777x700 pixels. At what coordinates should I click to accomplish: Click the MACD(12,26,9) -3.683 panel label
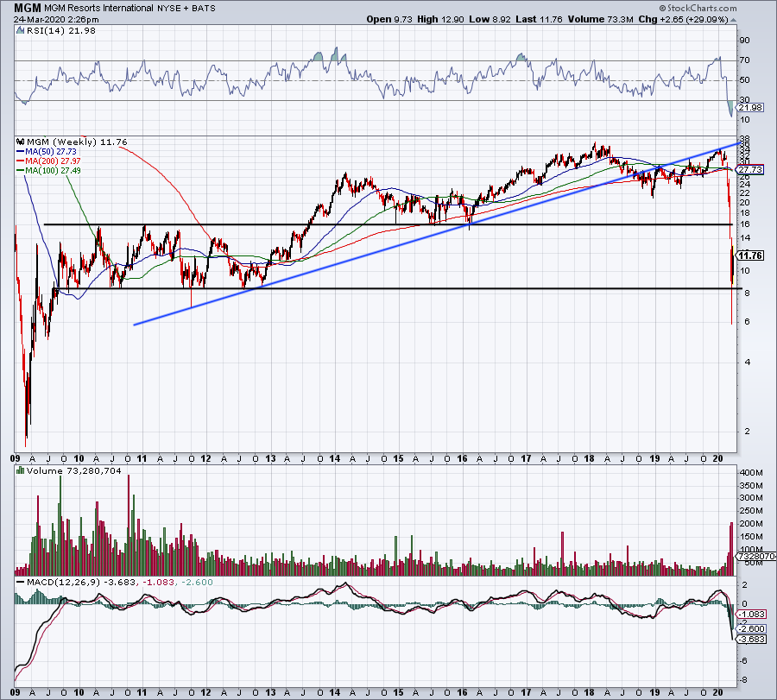pos(81,582)
